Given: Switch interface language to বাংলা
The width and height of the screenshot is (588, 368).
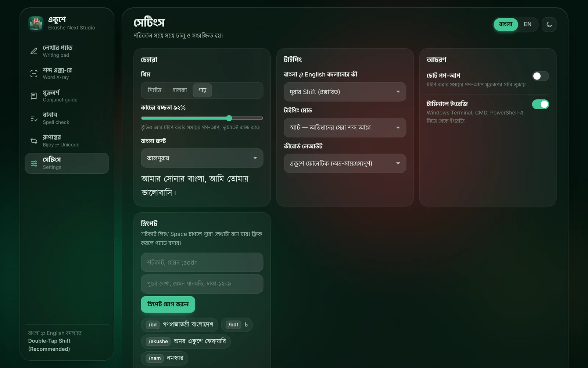Looking at the screenshot, I should coord(506,24).
